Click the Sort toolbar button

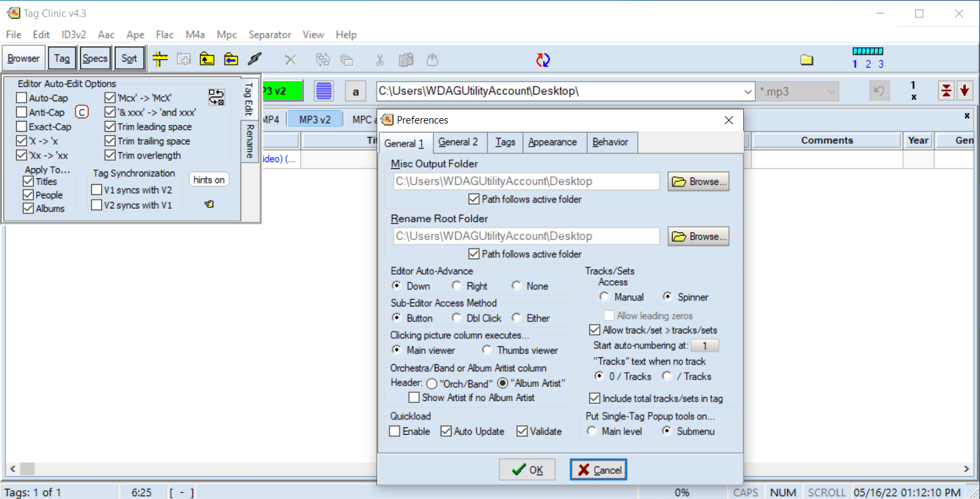tap(130, 59)
